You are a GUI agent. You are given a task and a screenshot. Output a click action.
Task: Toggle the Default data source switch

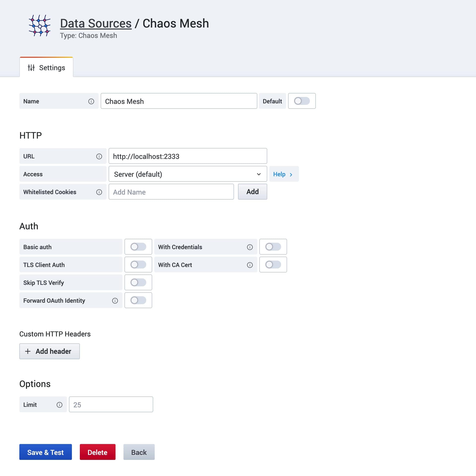302,101
